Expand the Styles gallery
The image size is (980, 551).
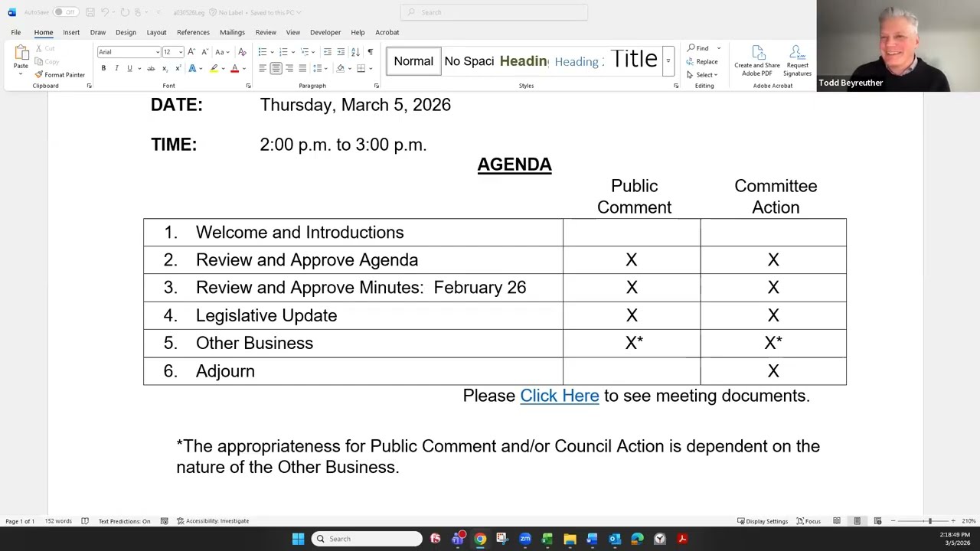(x=668, y=61)
